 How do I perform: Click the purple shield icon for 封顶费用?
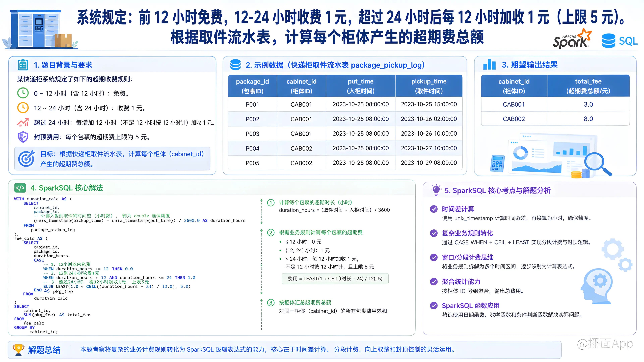[x=23, y=137]
